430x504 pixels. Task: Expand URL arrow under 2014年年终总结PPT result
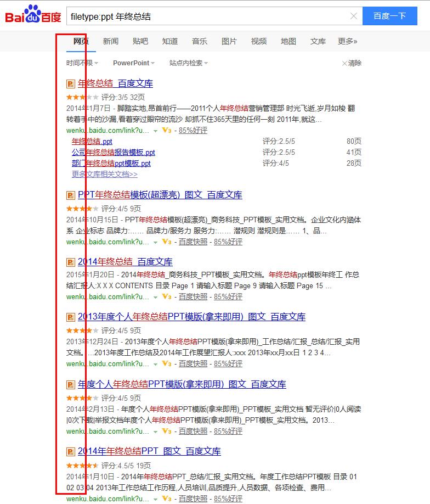(x=155, y=499)
